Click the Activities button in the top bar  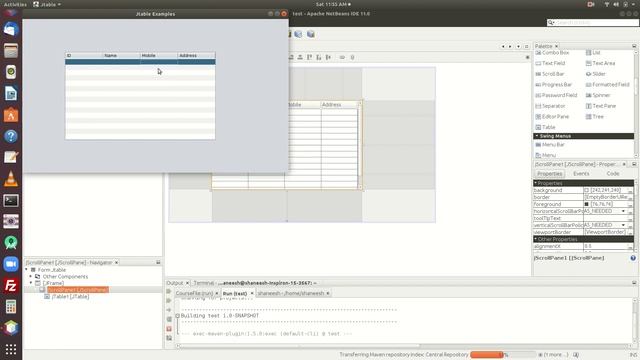coord(15,4)
